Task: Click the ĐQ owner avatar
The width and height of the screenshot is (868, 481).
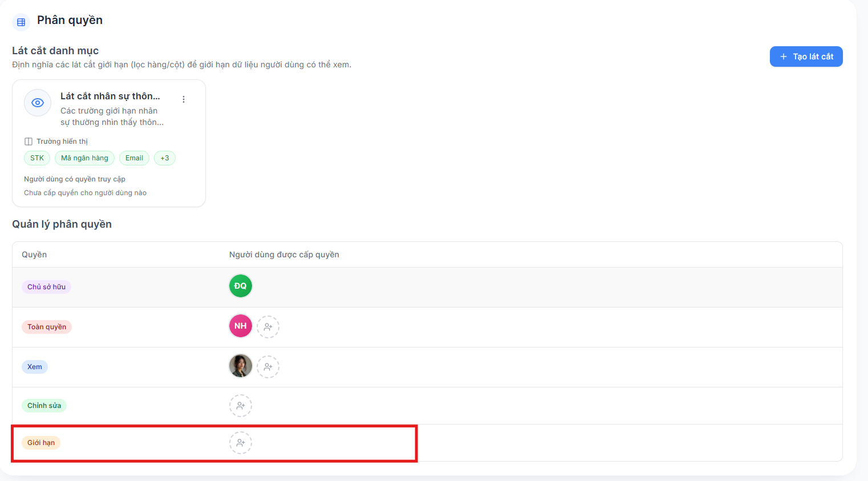Action: tap(241, 286)
